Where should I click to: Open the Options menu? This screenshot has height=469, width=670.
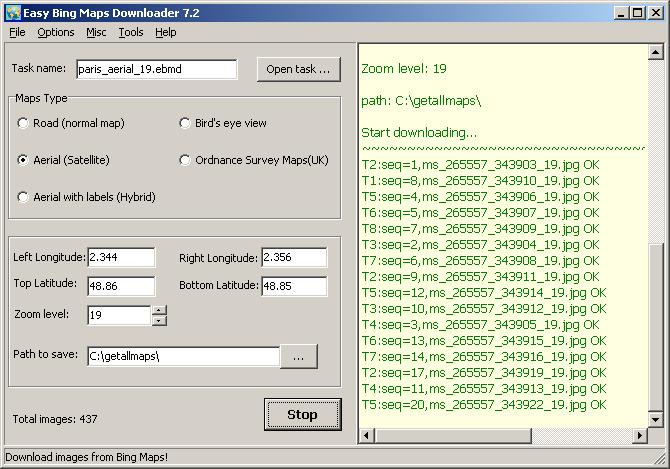point(56,32)
